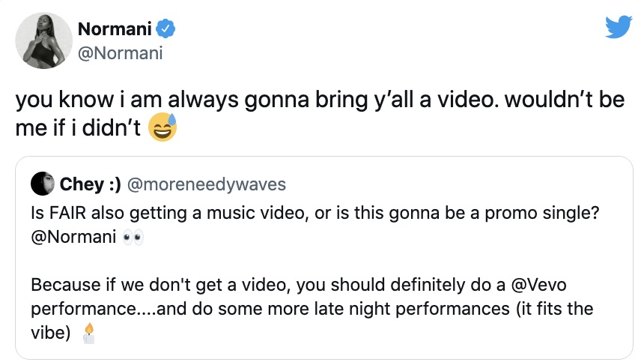
Task: Click the eyes emoji in quoted tweet
Action: (132, 239)
